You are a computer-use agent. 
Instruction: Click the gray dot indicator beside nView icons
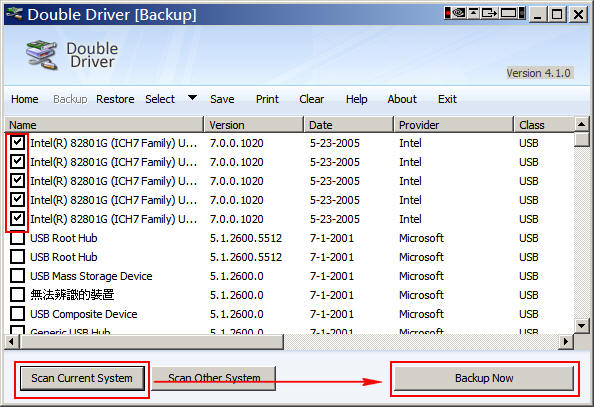coord(522,13)
